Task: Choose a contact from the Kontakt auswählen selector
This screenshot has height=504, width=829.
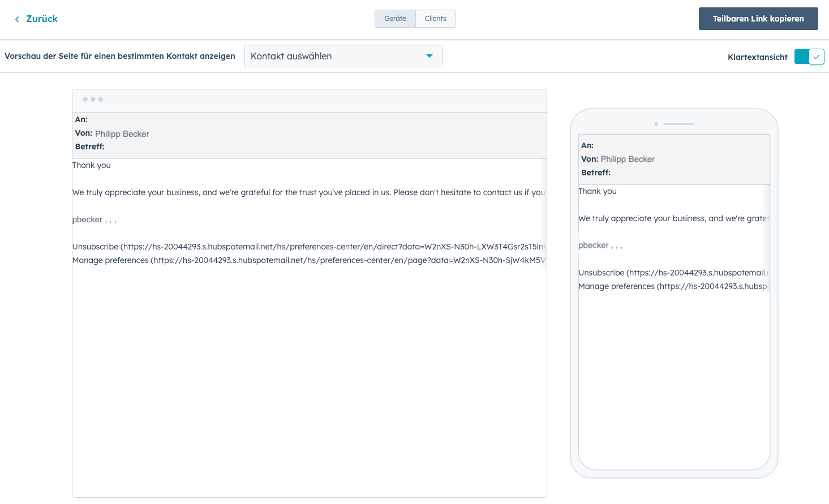Action: [343, 56]
